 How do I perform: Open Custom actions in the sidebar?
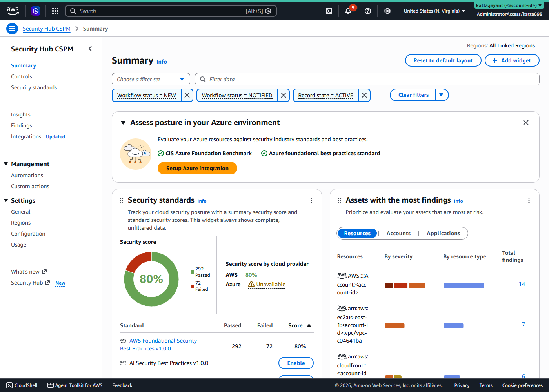[x=30, y=186]
